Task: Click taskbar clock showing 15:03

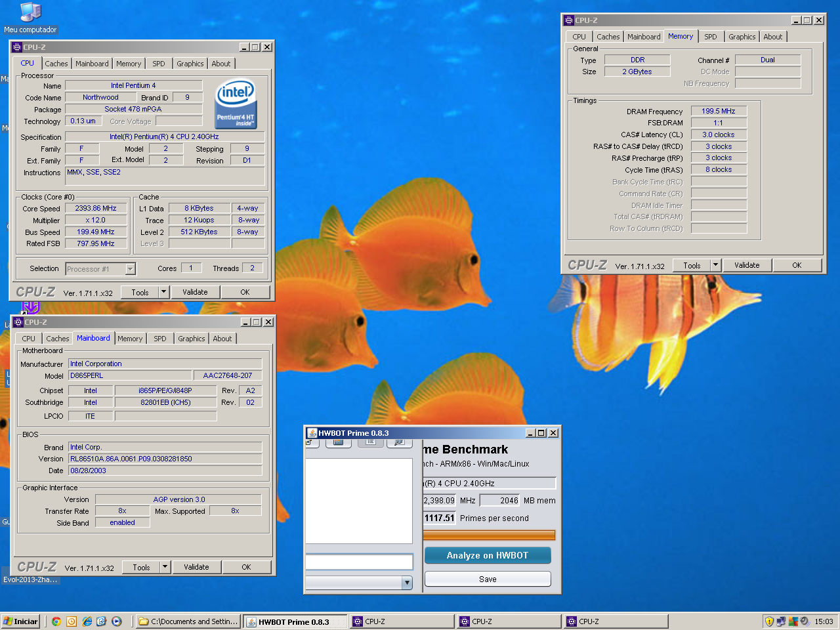Action: [824, 621]
